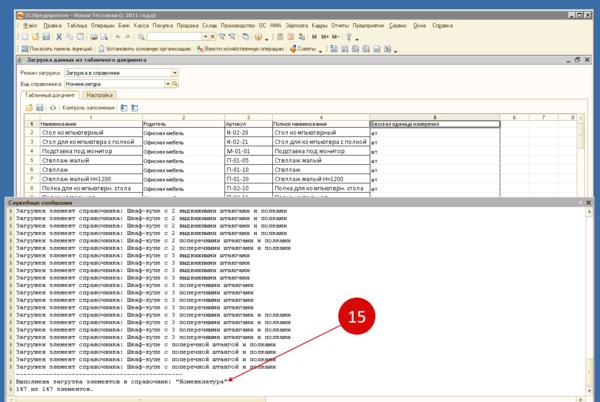Click the Find previous icon in toolbar
This screenshot has height=402, width=600.
point(233,37)
